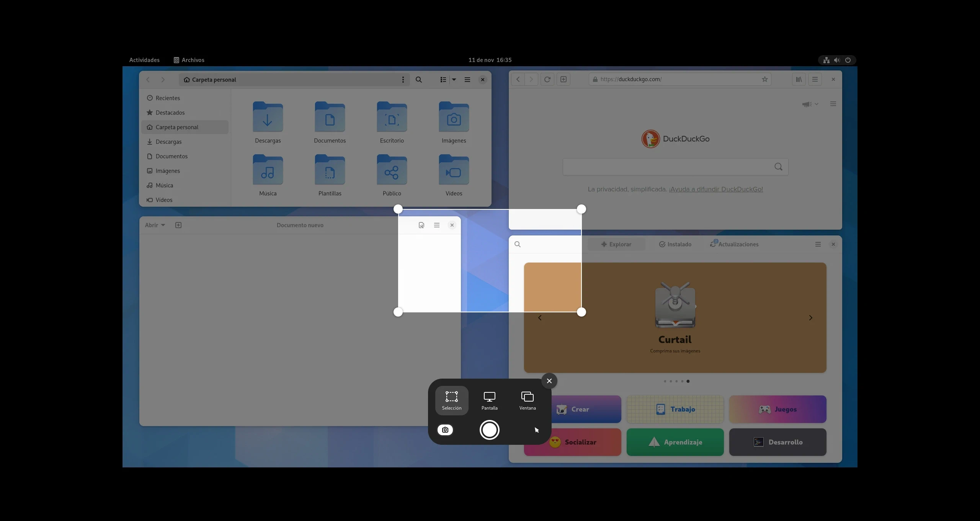Click the Ayuda a difundir DuckDuckGo link
The width and height of the screenshot is (980, 521).
(715, 189)
